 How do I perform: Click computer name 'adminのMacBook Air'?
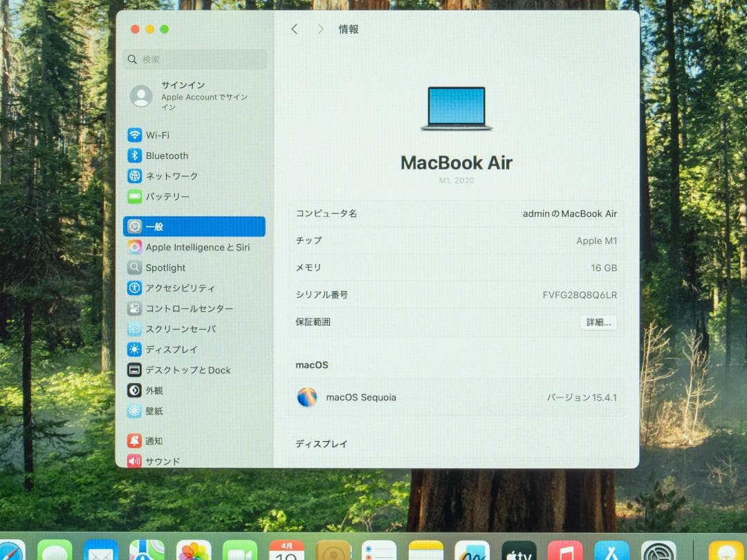click(x=570, y=214)
